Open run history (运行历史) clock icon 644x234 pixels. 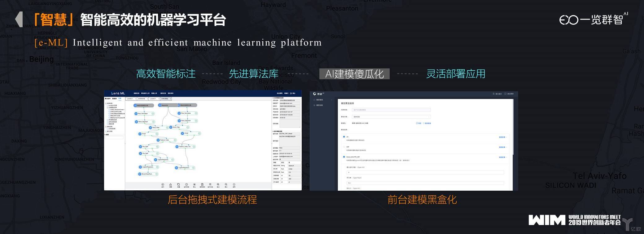(186, 184)
